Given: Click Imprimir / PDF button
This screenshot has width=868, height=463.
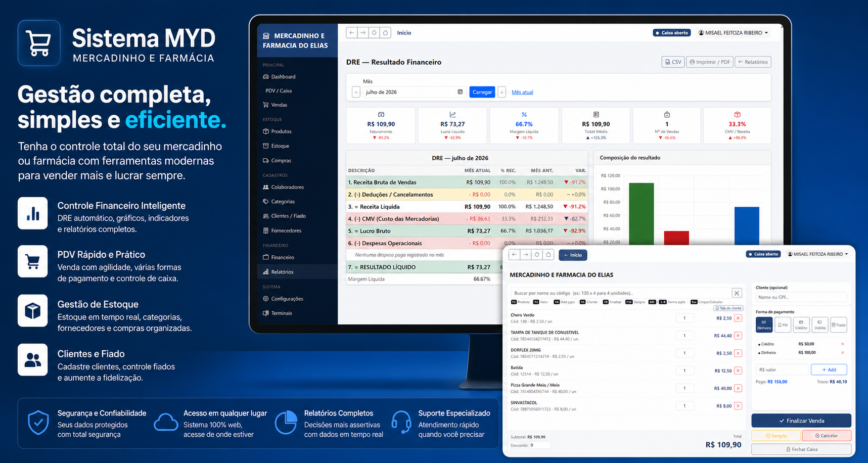Looking at the screenshot, I should [x=710, y=62].
